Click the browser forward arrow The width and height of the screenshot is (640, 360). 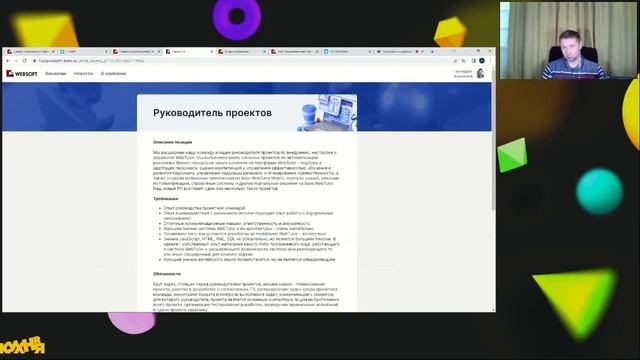pos(16,61)
